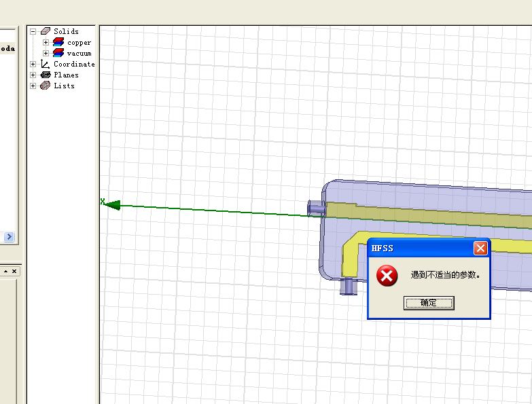The image size is (532, 404).
Task: Select the Solids folder icon
Action: (46, 31)
